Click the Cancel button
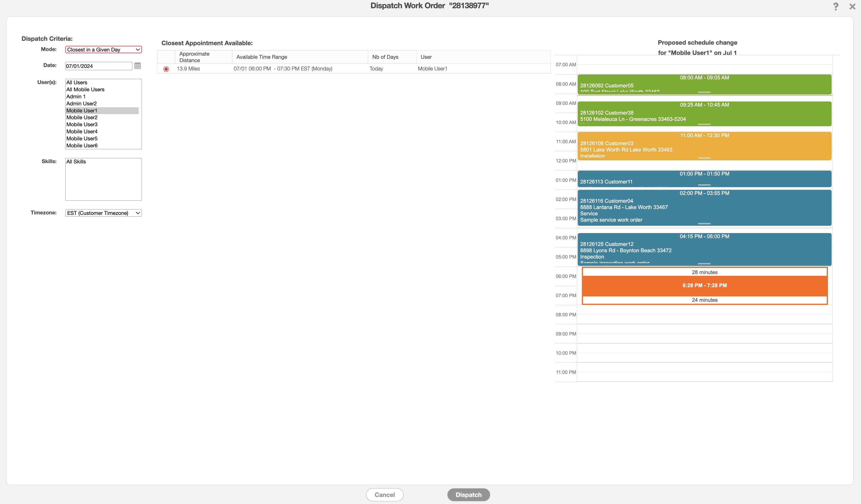This screenshot has width=861, height=504. coord(384,495)
